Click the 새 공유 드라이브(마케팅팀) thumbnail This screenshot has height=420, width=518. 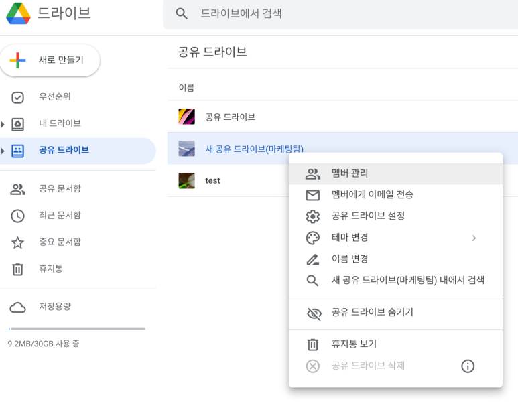click(187, 149)
